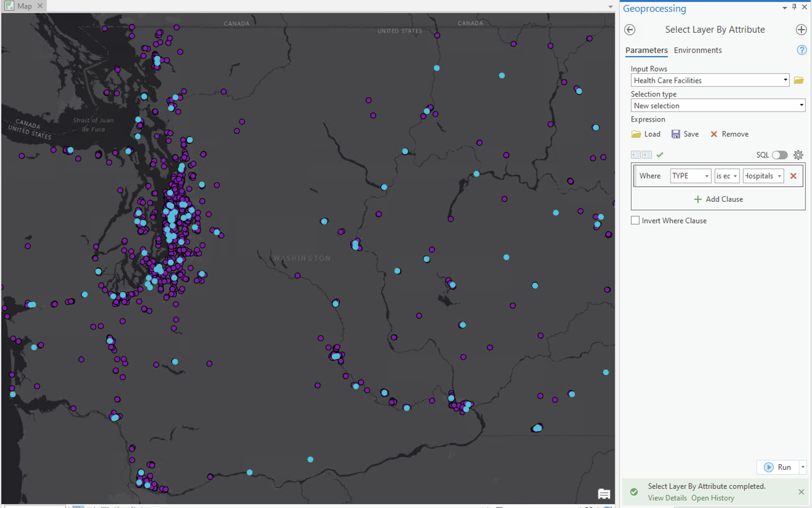Viewport: 812px width, 508px height.
Task: Browse for input rows with folder icon
Action: [798, 80]
